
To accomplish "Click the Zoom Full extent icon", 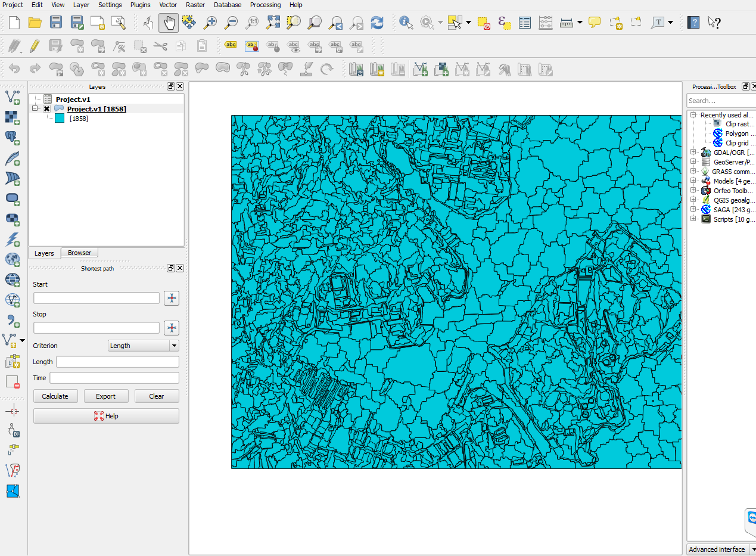I will point(273,23).
